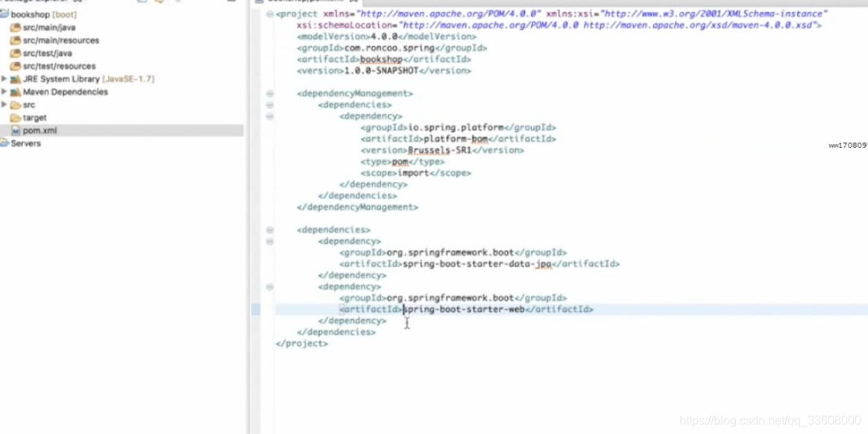Click io.spring.platform groupId value
Image resolution: width=868 pixels, height=434 pixels.
[x=456, y=128]
